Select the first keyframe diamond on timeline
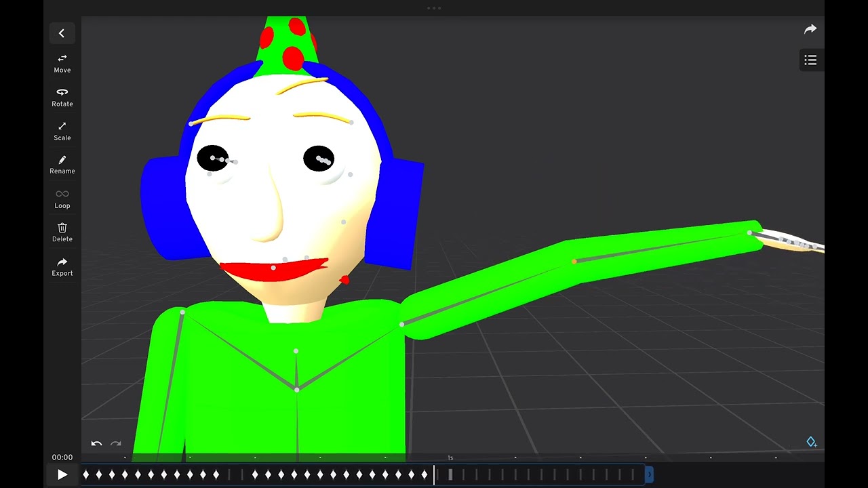 tap(86, 474)
